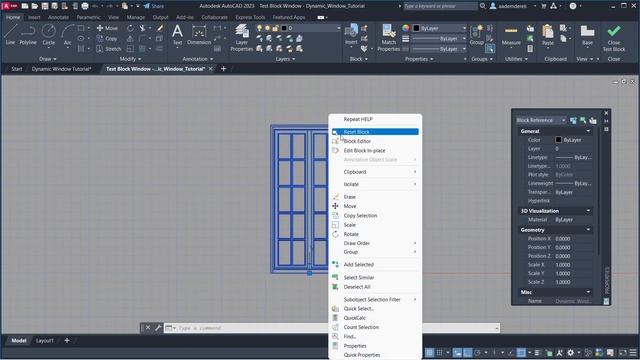
Task: Toggle object snap in status bar
Action: (521, 352)
